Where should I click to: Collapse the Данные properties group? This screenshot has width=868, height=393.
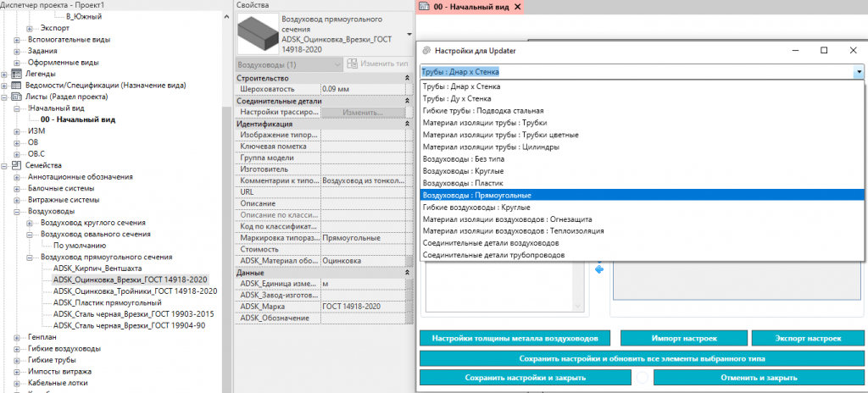tap(408, 274)
